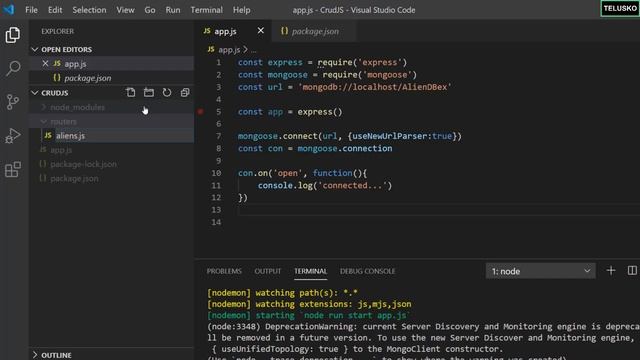Screen dimensions: 640x360
Task: Open the '1: node' terminal dropdown
Action: (540, 271)
